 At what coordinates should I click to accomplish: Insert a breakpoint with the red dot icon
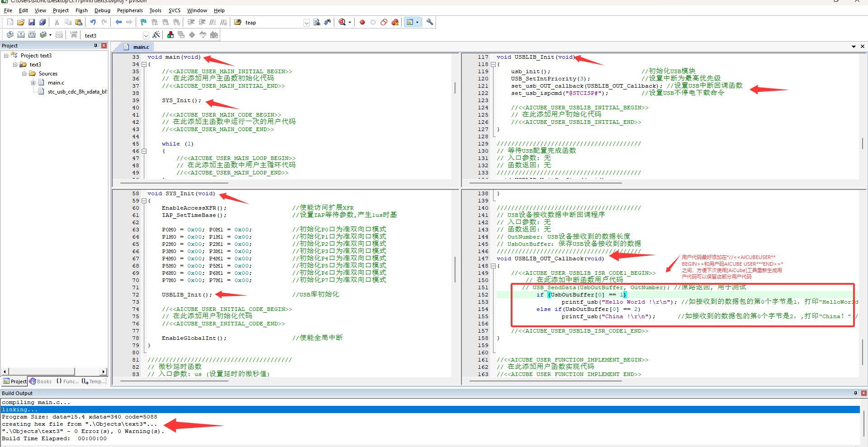[x=362, y=22]
